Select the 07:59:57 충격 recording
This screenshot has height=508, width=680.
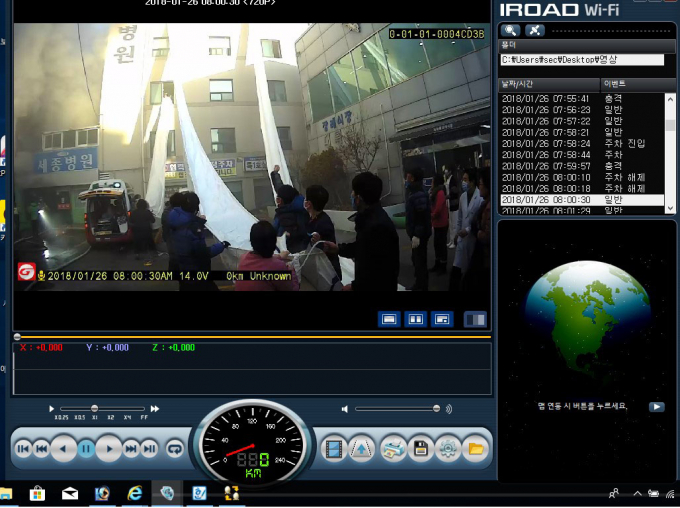click(582, 166)
